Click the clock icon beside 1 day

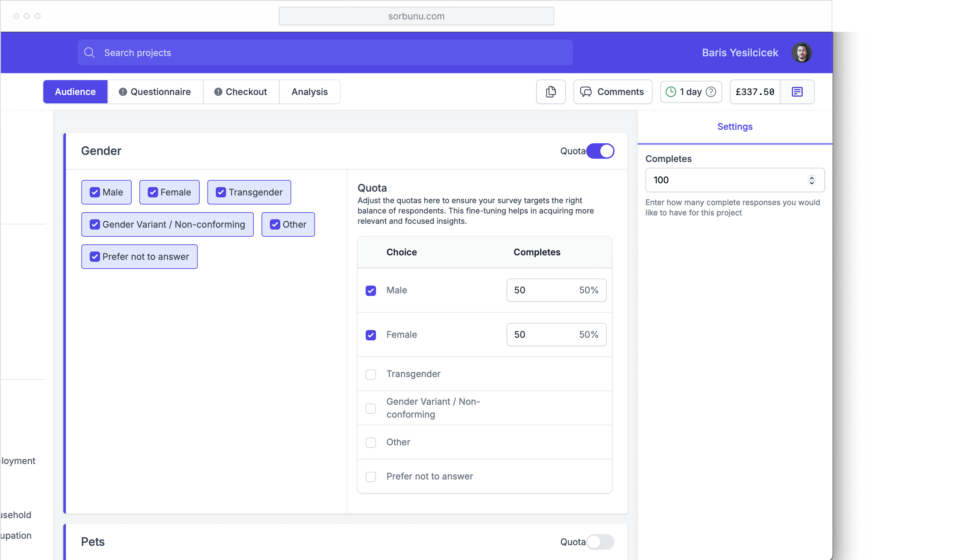[671, 92]
